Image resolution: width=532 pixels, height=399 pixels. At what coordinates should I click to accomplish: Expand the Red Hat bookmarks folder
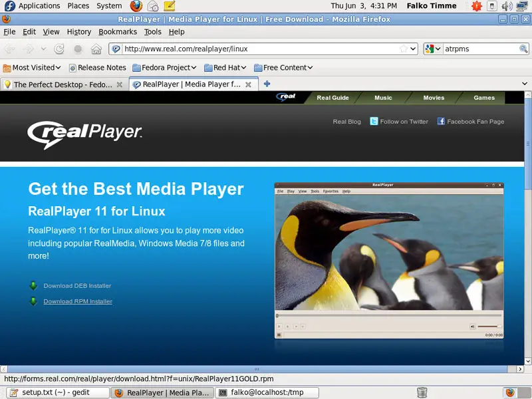pos(225,68)
